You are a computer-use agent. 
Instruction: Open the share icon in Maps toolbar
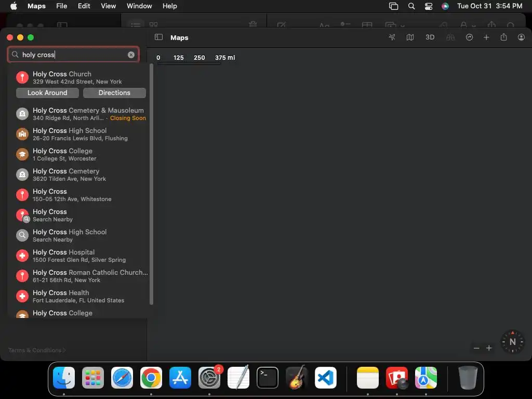pyautogui.click(x=503, y=37)
